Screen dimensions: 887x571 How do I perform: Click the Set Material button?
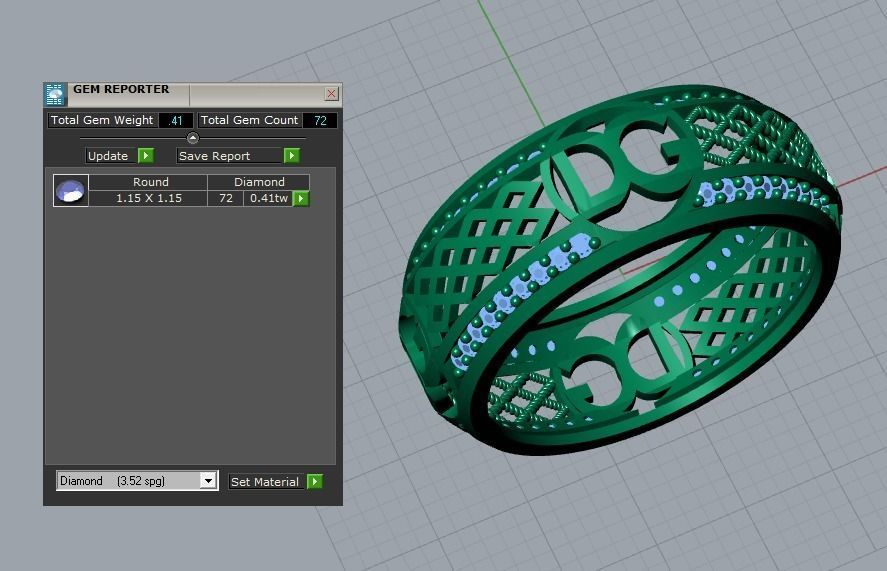pos(267,482)
